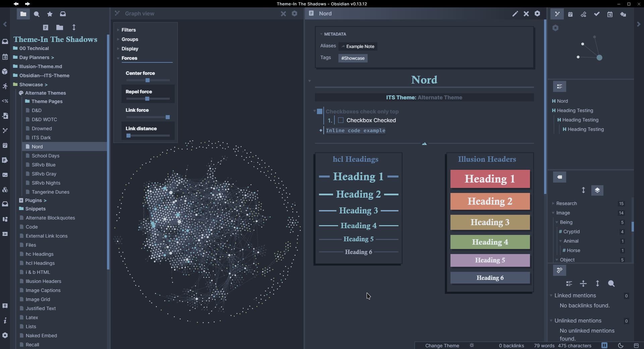Switch to the local graph tab in right sidebar
This screenshot has width=644, height=349.
click(557, 14)
